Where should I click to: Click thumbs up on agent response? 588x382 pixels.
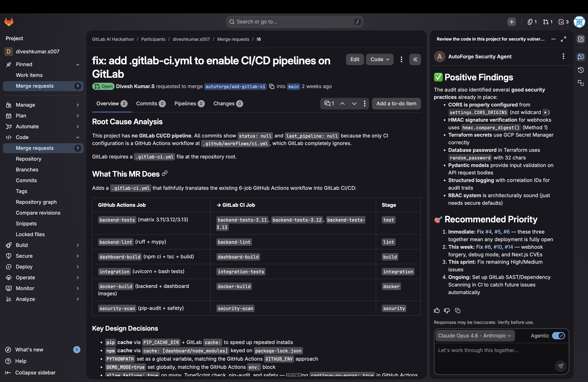(x=437, y=310)
